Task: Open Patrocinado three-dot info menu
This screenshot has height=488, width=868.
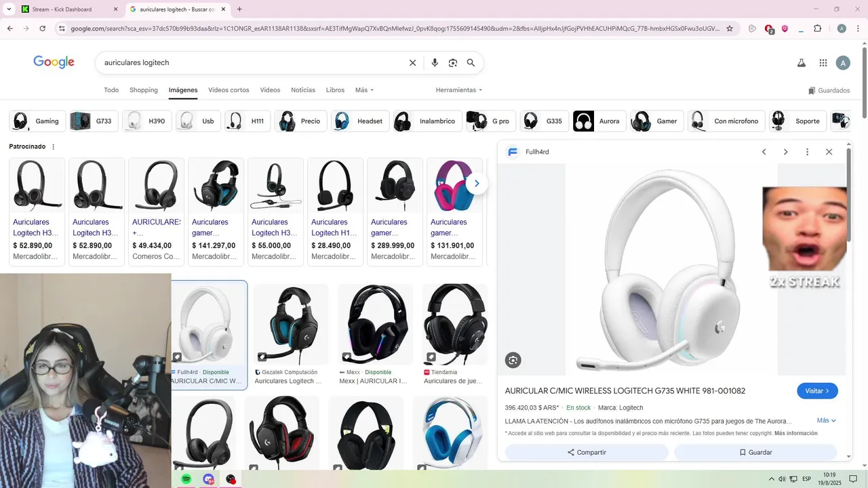Action: click(54, 147)
